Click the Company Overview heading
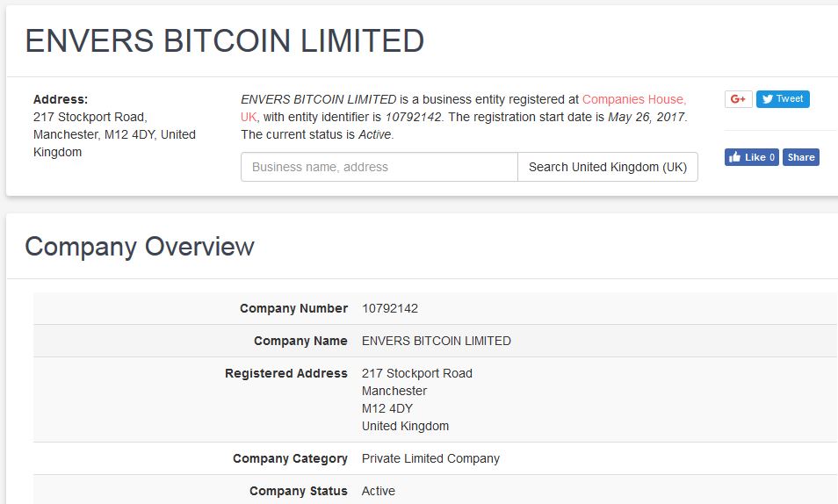Screen dimensions: 838x504 tap(140, 247)
